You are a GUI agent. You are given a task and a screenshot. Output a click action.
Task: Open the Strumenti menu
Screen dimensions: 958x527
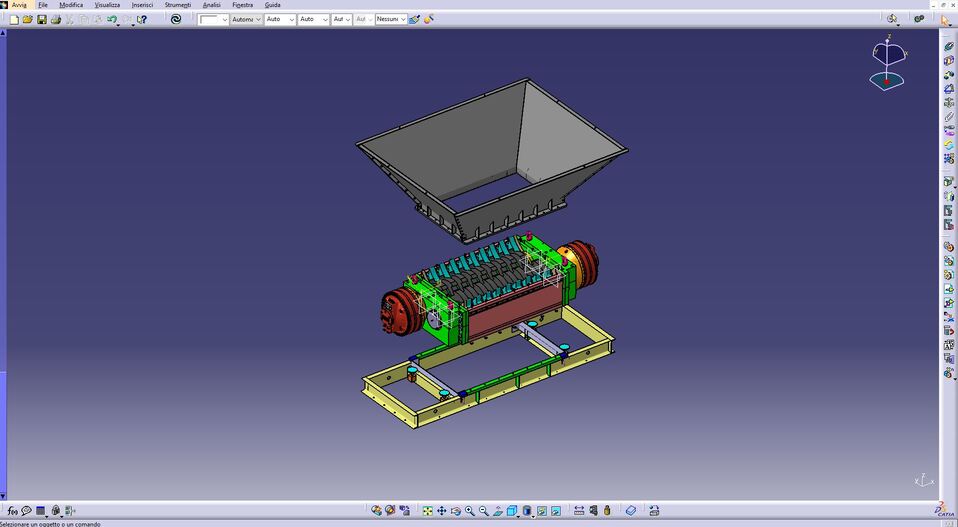(x=177, y=5)
